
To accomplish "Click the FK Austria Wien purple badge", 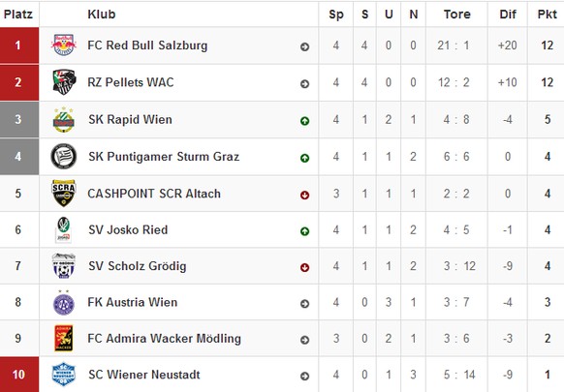I will coord(64,303).
